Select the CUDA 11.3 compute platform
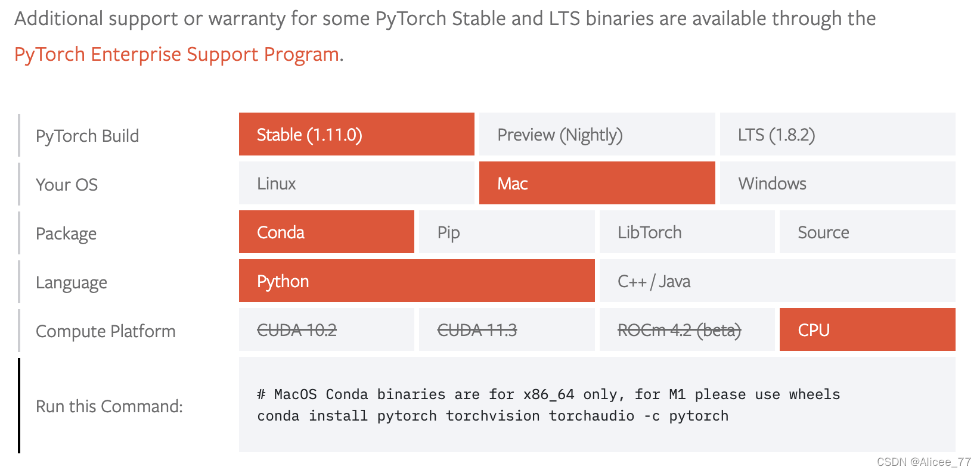The height and width of the screenshot is (473, 980). tap(506, 329)
